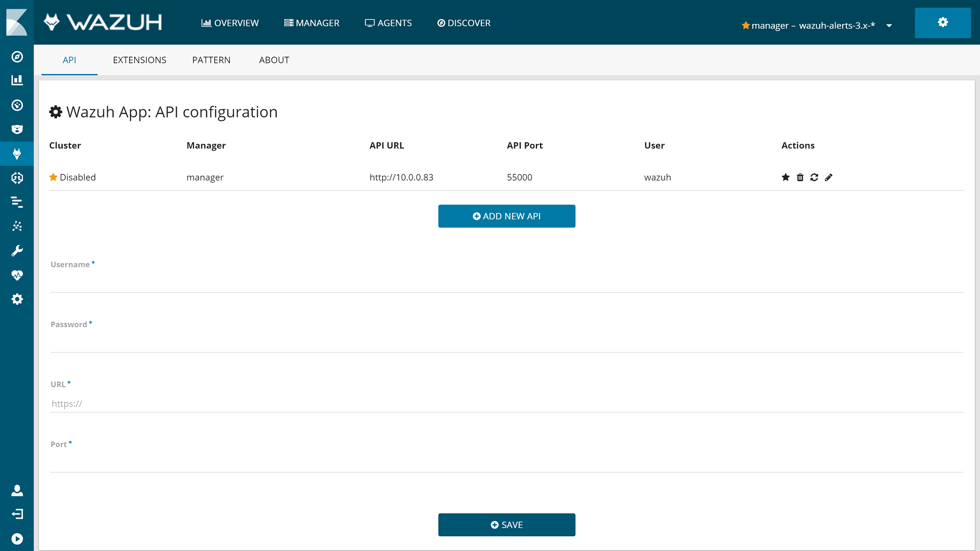Set manager API as default with star icon
Viewport: 980px width, 551px height.
(x=786, y=177)
